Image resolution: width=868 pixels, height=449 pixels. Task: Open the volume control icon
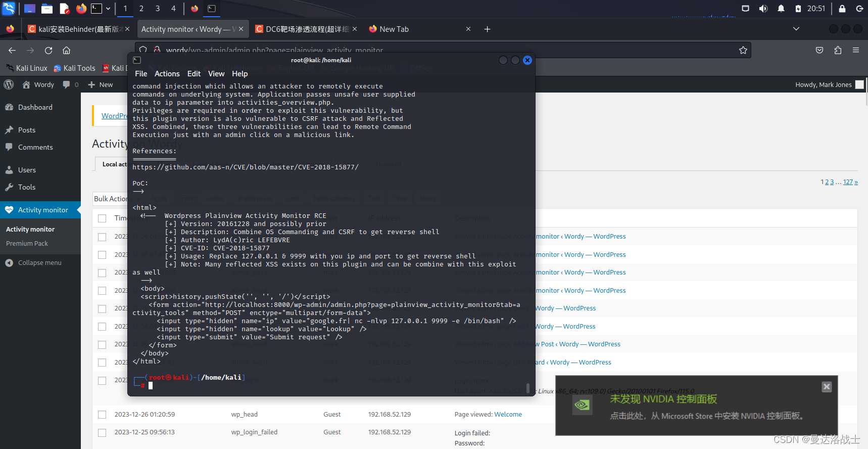(763, 9)
